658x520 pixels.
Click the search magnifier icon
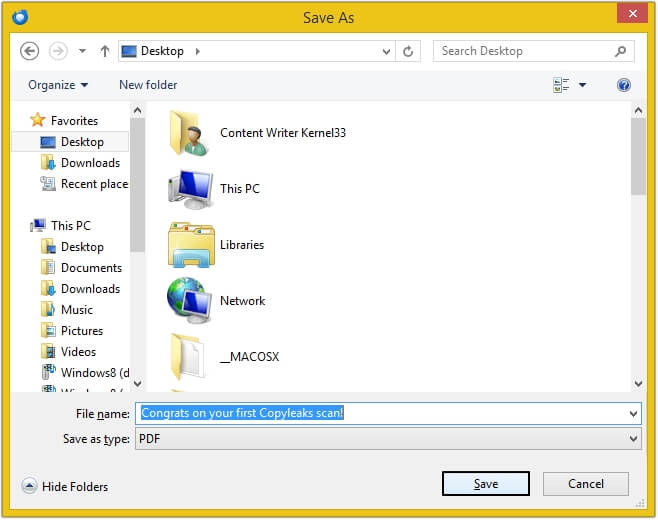620,51
